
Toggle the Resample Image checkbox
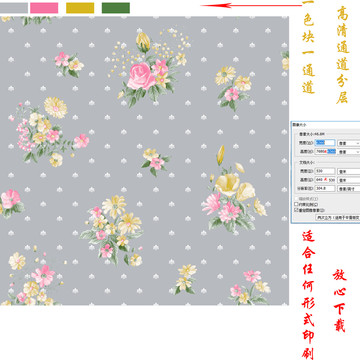(x=296, y=210)
